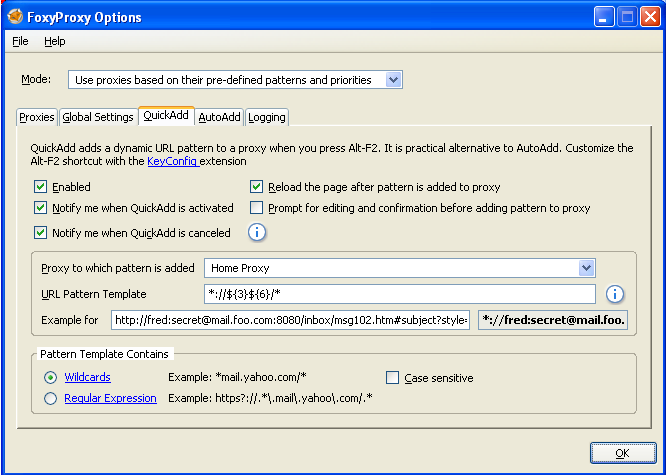Screen dimensions: 666x475
Task: Close the FoxyProxy Options window
Action: coord(650,17)
